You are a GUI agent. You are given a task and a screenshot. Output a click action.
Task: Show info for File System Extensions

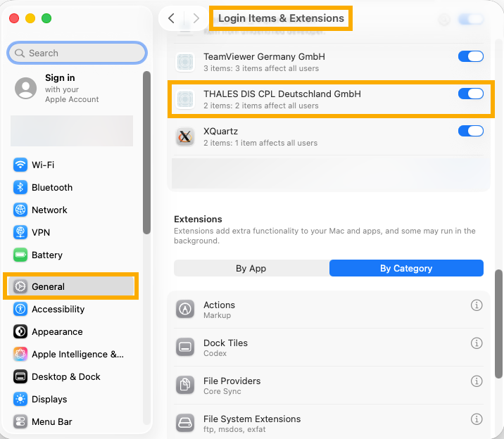click(477, 419)
